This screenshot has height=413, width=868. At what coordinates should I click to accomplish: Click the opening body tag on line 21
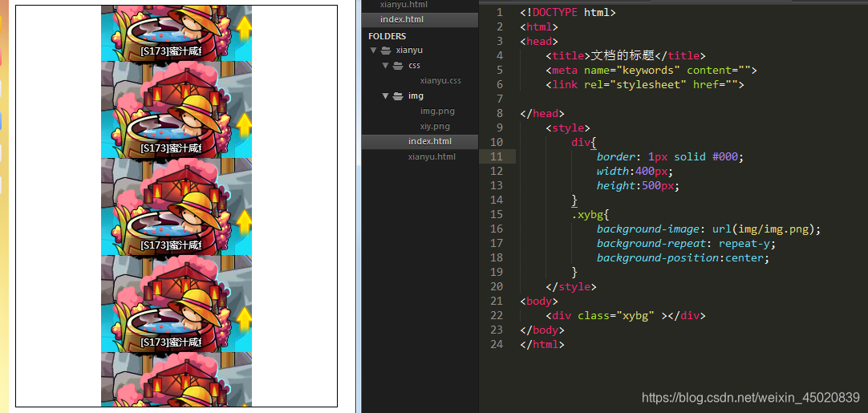click(x=539, y=302)
